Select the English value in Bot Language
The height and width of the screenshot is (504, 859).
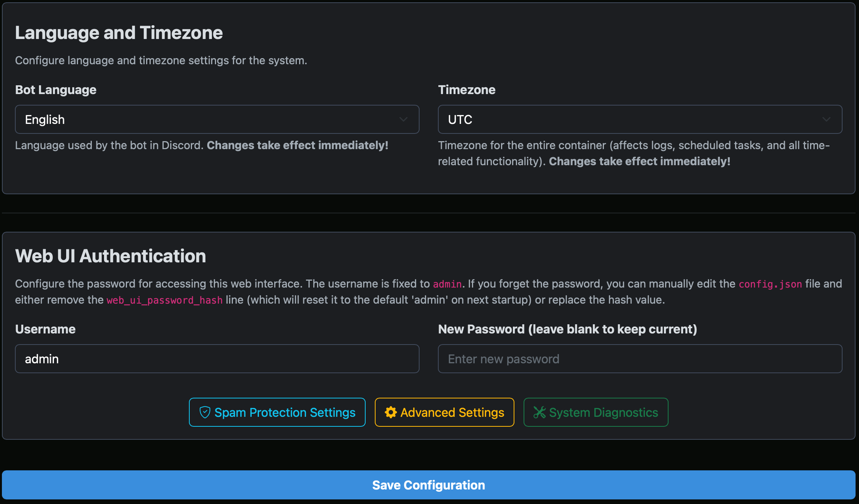(44, 119)
